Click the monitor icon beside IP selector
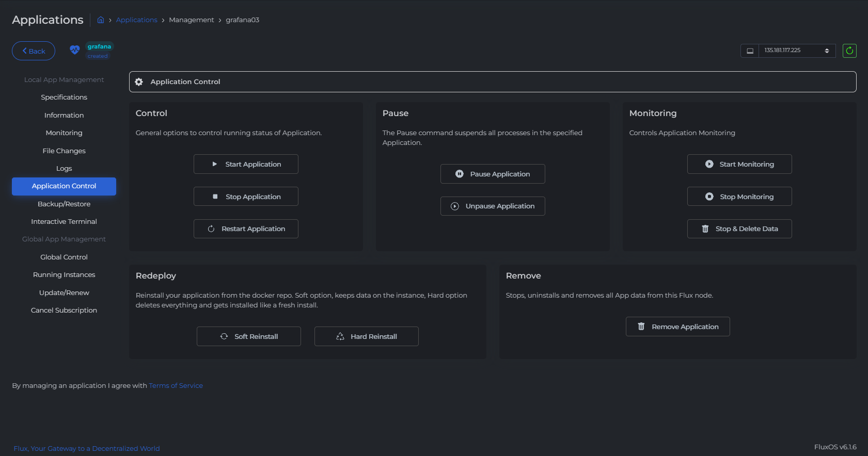The height and width of the screenshot is (456, 868). coord(750,51)
